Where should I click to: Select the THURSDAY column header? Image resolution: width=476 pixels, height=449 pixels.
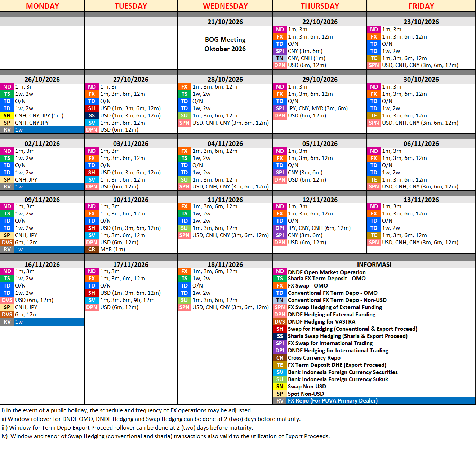click(x=320, y=6)
